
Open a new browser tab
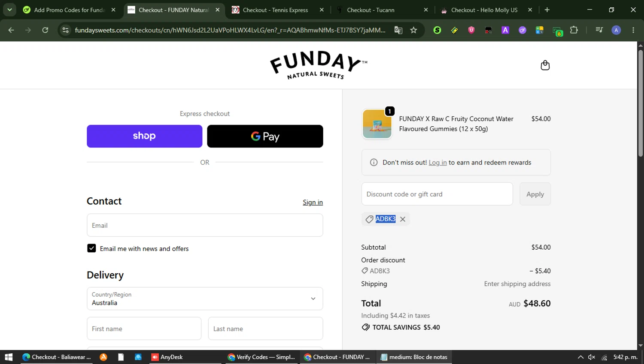click(x=547, y=10)
